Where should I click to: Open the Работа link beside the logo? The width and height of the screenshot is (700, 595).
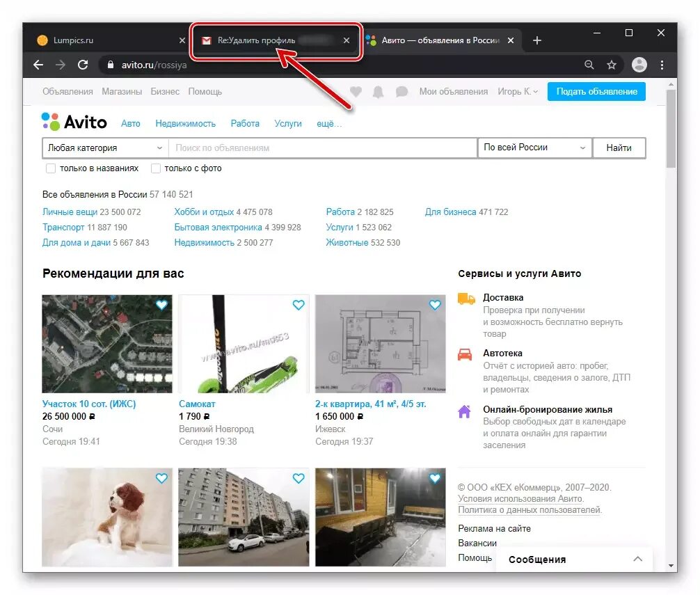coord(245,124)
